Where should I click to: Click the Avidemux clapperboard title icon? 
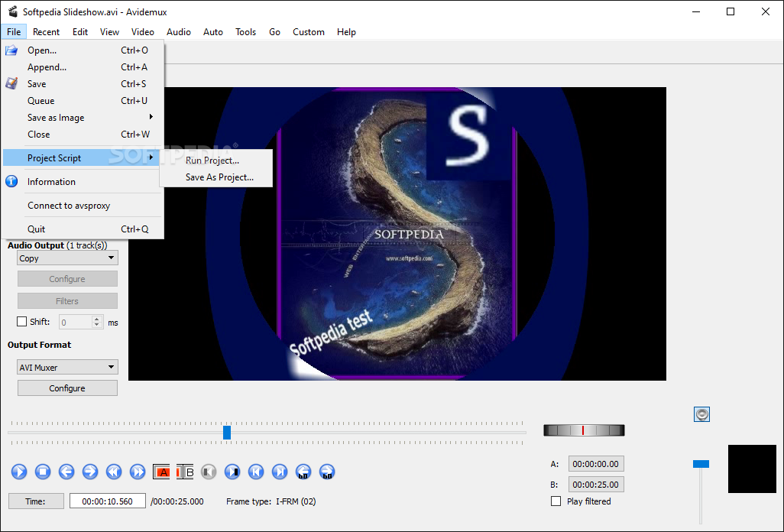point(12,11)
